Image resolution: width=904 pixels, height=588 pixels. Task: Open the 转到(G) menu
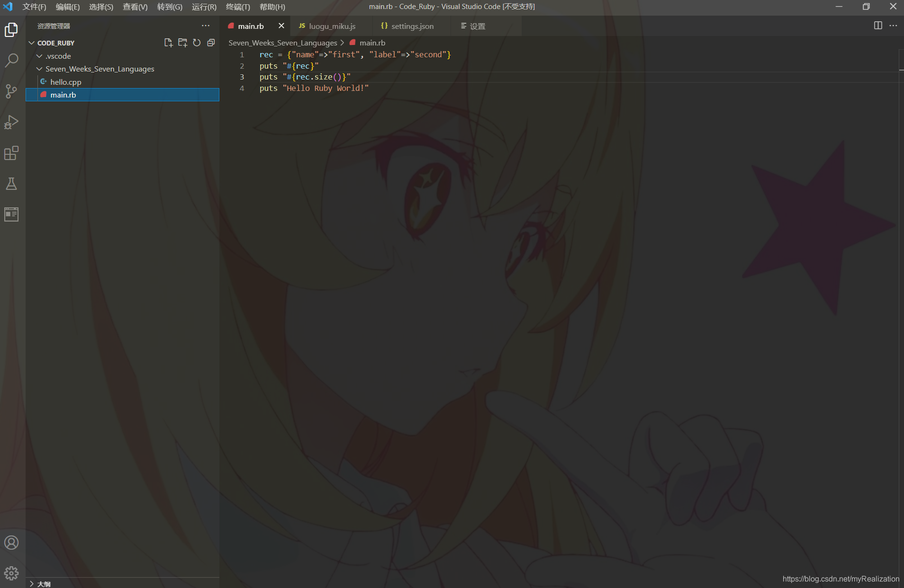[170, 7]
